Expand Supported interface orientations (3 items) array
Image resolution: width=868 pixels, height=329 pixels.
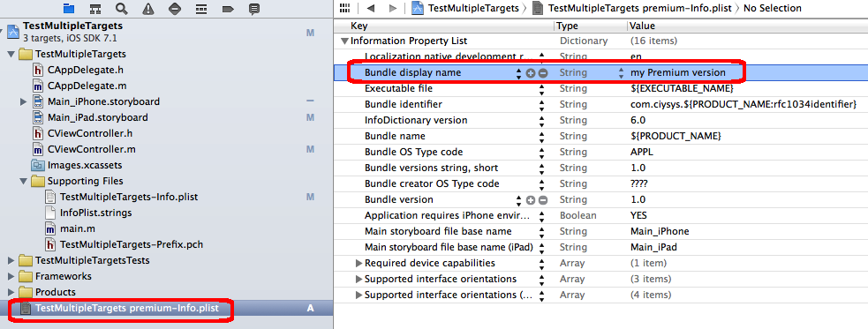point(359,280)
